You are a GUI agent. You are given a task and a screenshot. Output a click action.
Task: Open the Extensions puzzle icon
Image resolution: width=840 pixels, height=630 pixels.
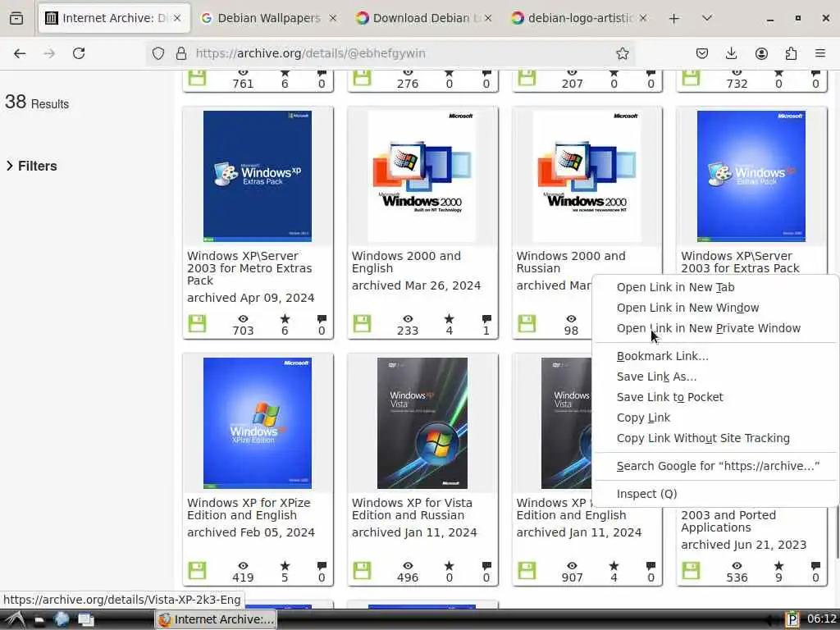coord(791,53)
